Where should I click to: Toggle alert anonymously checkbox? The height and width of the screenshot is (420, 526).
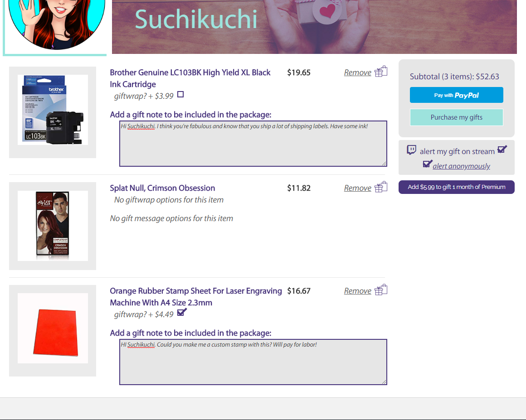tap(427, 164)
